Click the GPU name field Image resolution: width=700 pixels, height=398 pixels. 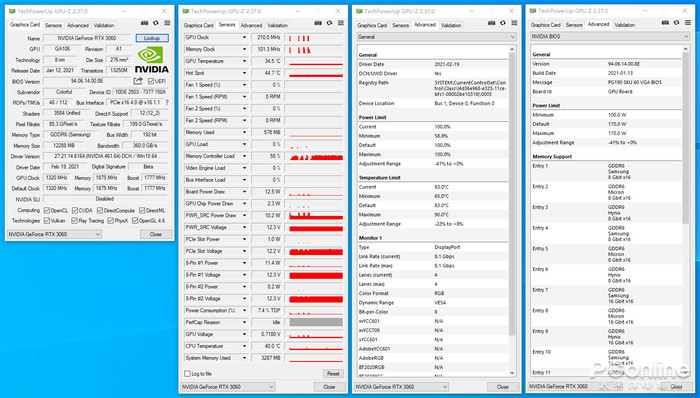click(88, 38)
